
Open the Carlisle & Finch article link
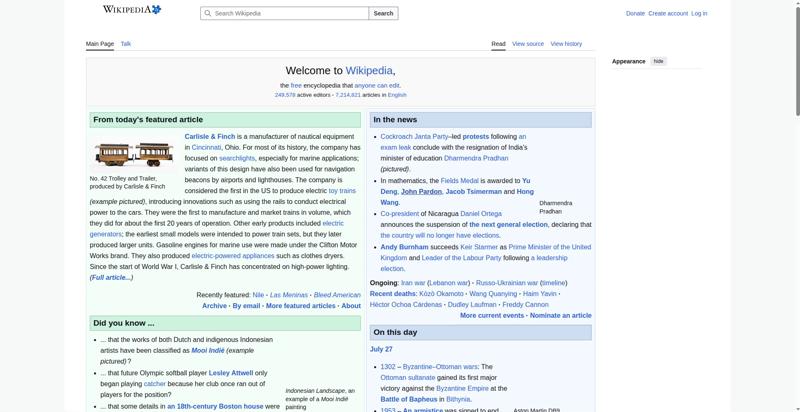click(x=210, y=137)
